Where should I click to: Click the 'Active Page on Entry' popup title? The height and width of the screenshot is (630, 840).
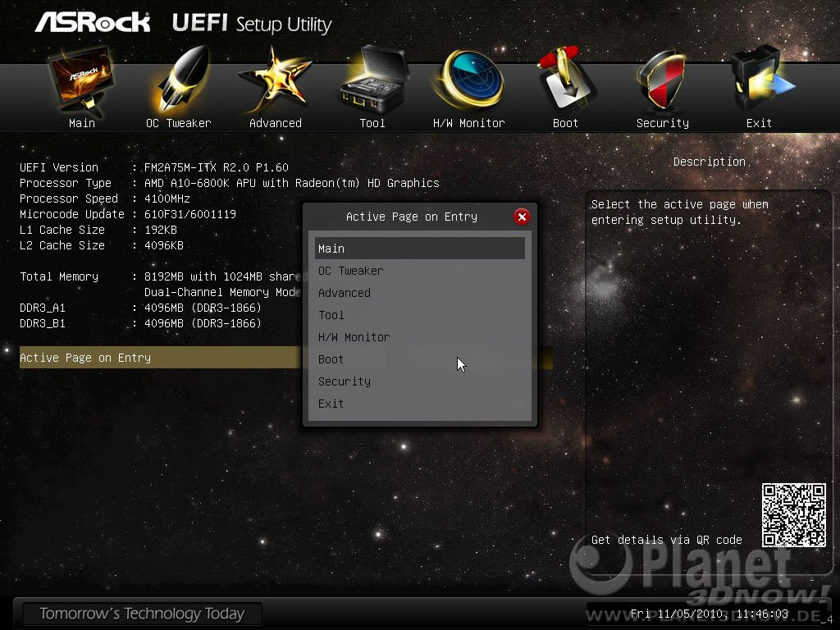pyautogui.click(x=412, y=217)
